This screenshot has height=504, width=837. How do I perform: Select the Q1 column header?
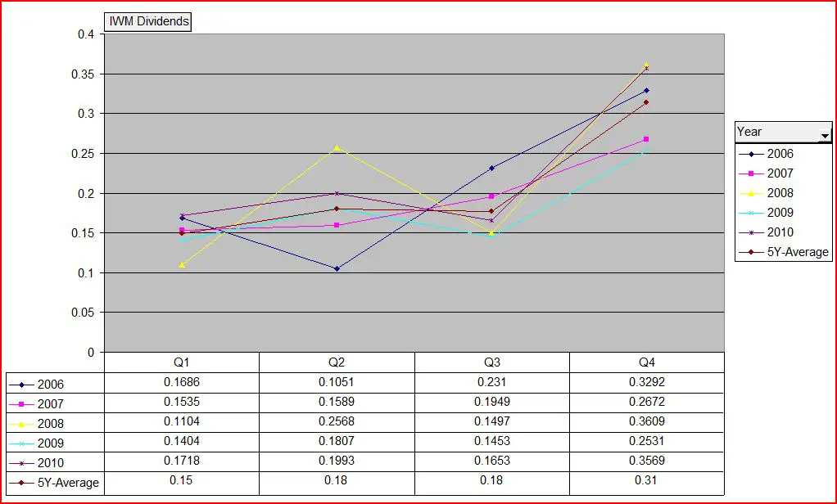click(182, 362)
